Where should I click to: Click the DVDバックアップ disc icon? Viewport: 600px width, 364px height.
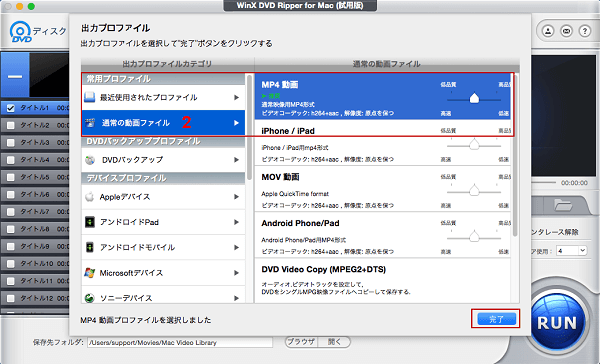tap(90, 160)
